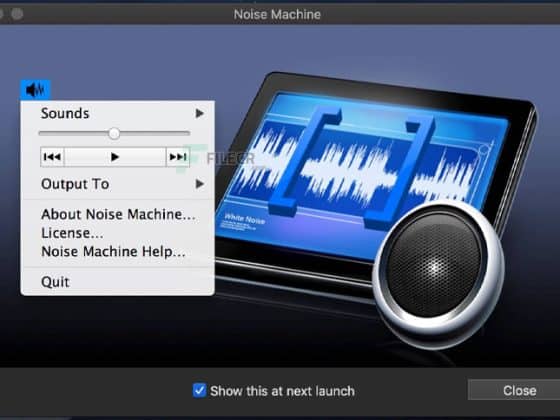Expand the Output To arrow

coord(200,184)
